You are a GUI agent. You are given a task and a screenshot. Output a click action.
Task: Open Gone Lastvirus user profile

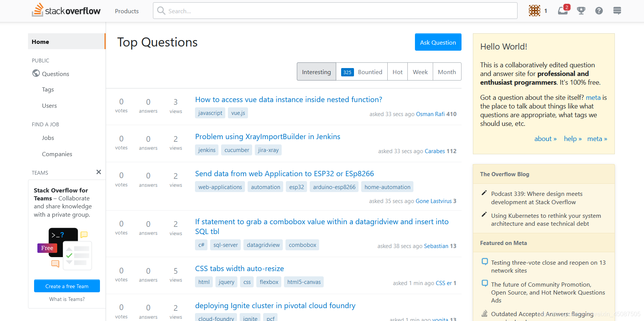coord(433,201)
